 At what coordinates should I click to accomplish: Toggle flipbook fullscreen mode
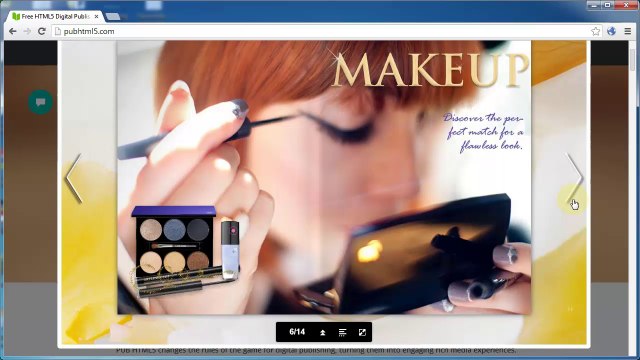click(x=362, y=333)
